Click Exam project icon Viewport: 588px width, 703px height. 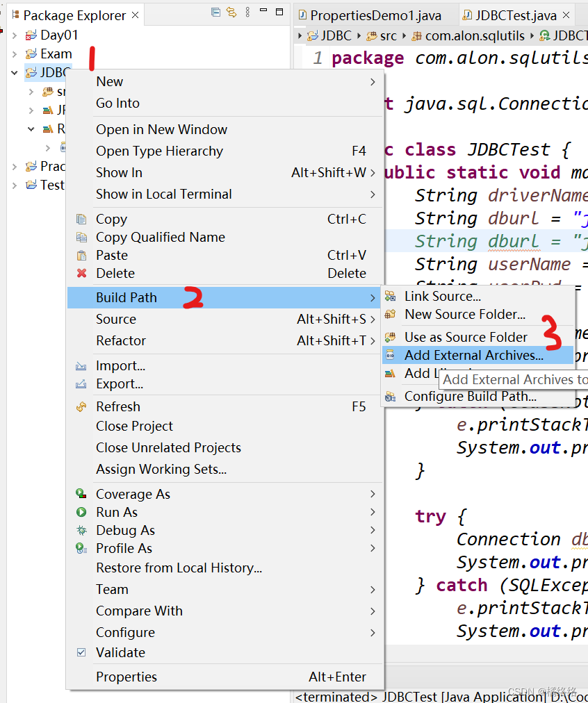click(x=31, y=53)
